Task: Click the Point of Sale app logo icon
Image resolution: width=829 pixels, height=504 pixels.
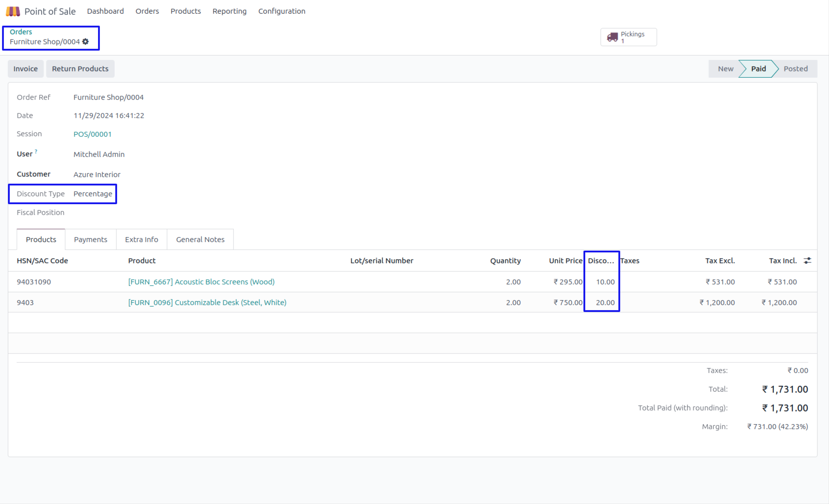Action: (13, 11)
